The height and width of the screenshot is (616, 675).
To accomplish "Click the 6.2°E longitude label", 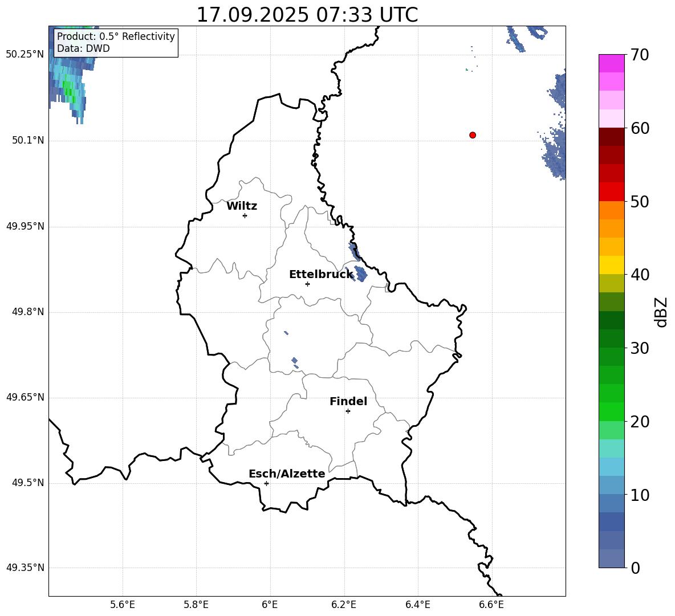I will [x=344, y=605].
